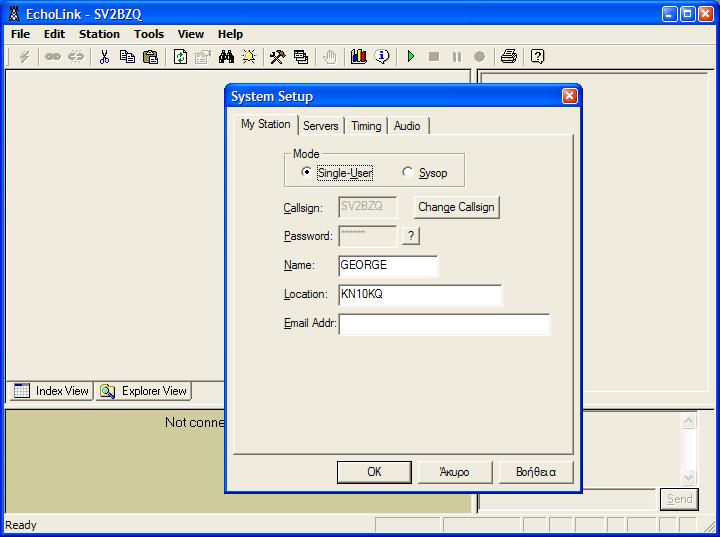The width and height of the screenshot is (720, 537).
Task: Click the Copy toolbar icon
Action: (x=127, y=57)
